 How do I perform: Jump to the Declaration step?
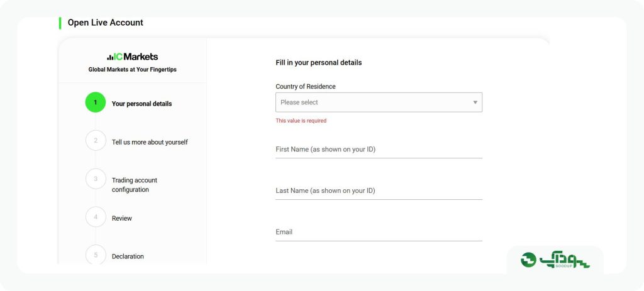pos(128,256)
